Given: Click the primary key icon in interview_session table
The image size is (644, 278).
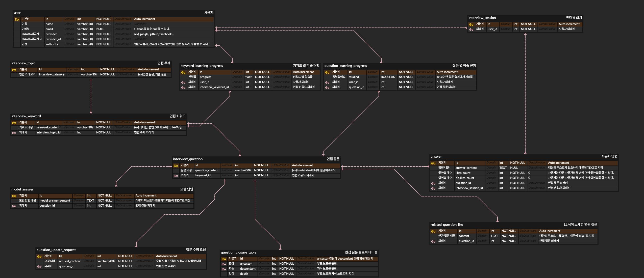Looking at the screenshot, I should tap(471, 24).
